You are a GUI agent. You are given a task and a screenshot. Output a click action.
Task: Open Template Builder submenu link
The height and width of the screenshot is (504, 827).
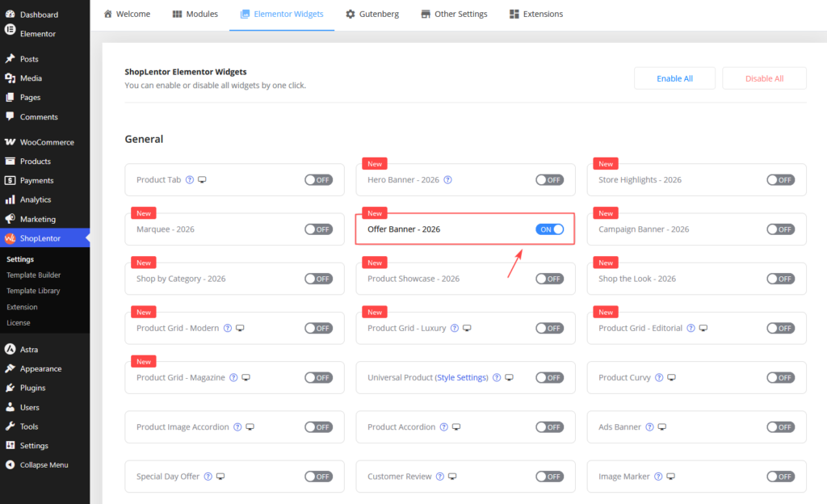[34, 275]
